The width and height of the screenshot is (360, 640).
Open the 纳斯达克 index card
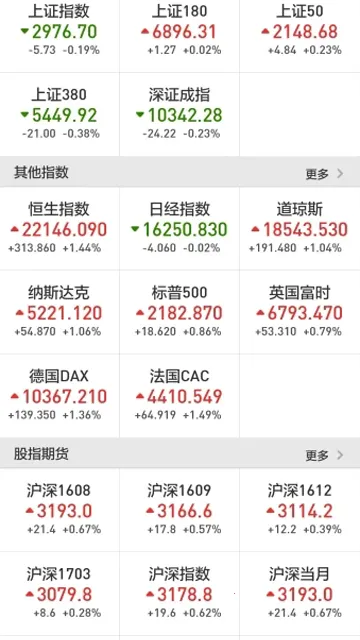pos(60,312)
